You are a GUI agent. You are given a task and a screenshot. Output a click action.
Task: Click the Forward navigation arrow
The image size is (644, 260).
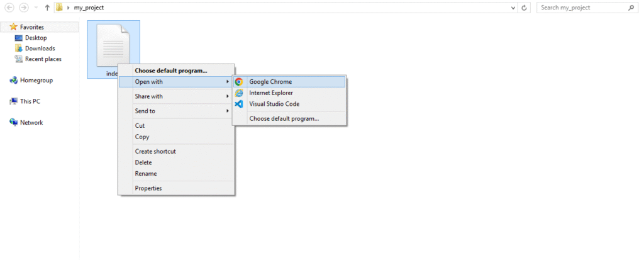[x=24, y=8]
